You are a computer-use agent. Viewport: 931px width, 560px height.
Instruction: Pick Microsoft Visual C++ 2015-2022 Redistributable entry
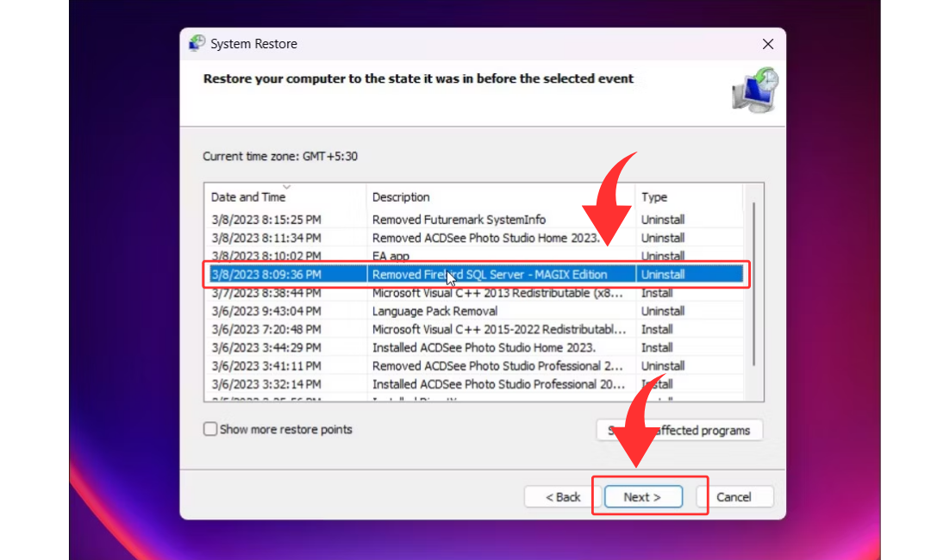(499, 329)
